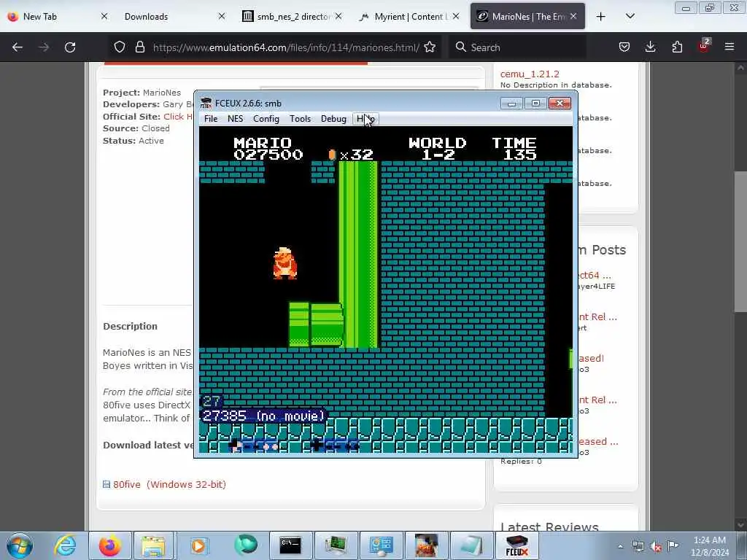Open the Firefox extensions puzzle icon
This screenshot has width=747, height=560.
[x=677, y=47]
